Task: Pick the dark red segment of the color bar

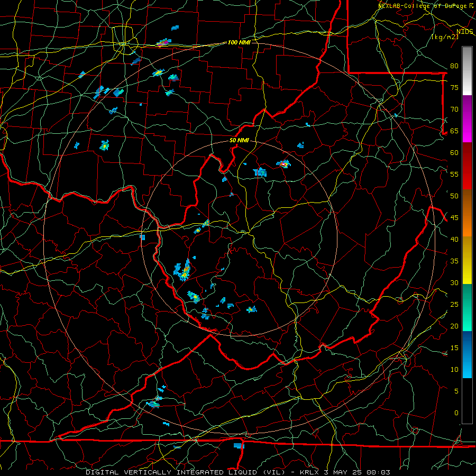Action: coord(467,166)
